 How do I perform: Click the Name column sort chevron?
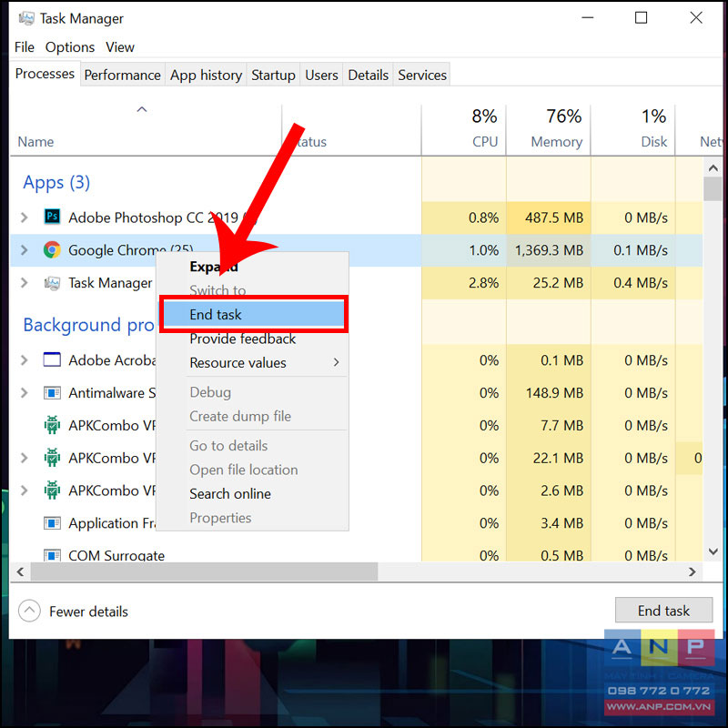point(142,109)
